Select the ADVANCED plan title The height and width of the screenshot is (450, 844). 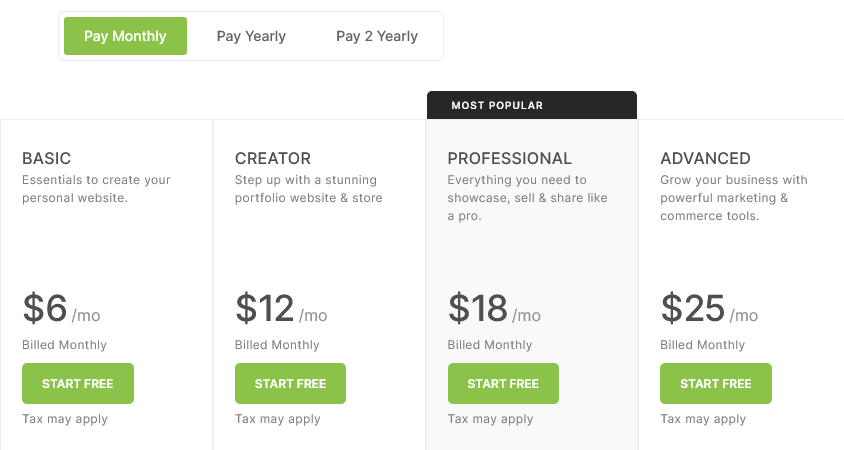705,158
